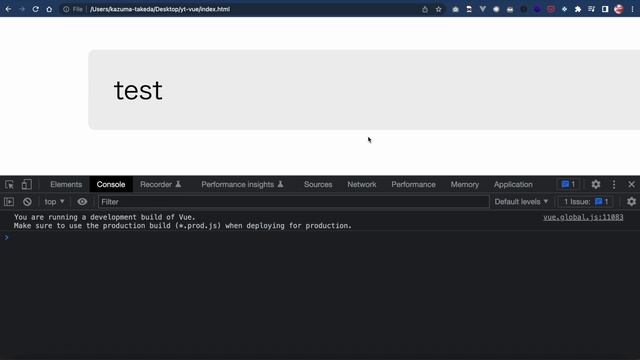Open the Network tab

click(x=362, y=184)
